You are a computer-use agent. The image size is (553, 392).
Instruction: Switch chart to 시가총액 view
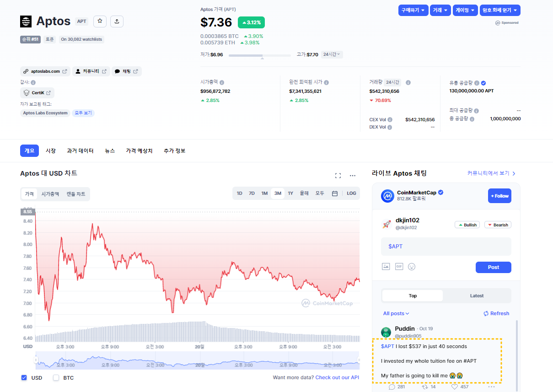click(x=50, y=194)
